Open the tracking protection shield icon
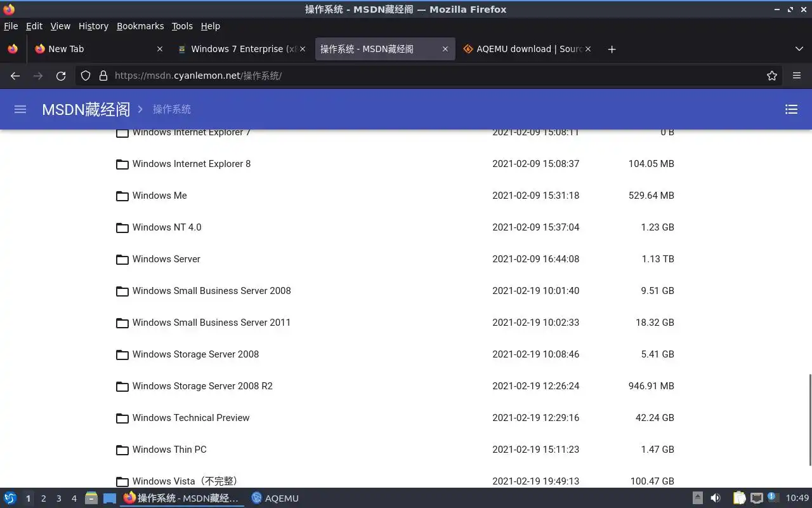The width and height of the screenshot is (812, 508). (86, 76)
